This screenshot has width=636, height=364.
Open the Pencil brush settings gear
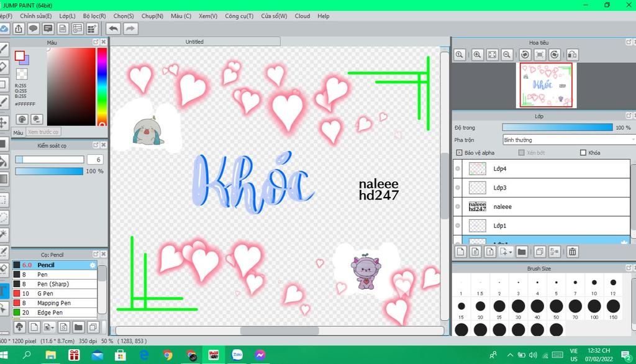pyautogui.click(x=93, y=265)
